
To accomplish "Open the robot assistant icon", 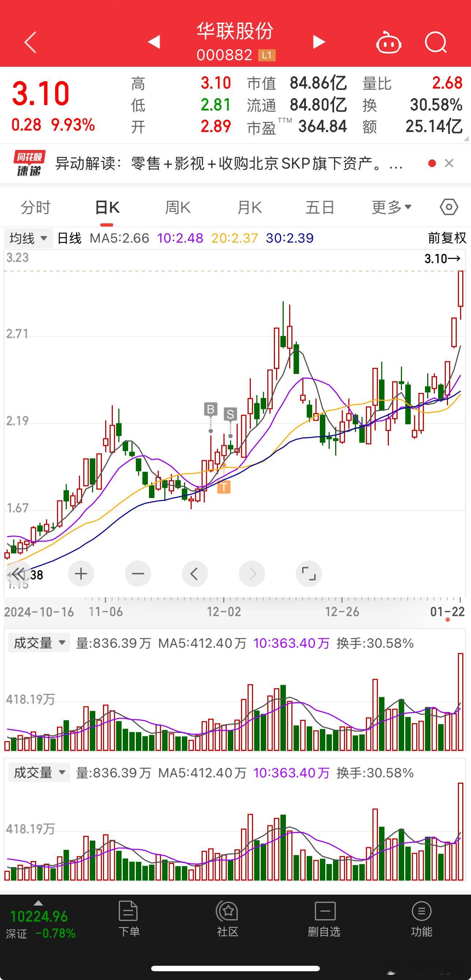I will click(x=388, y=42).
